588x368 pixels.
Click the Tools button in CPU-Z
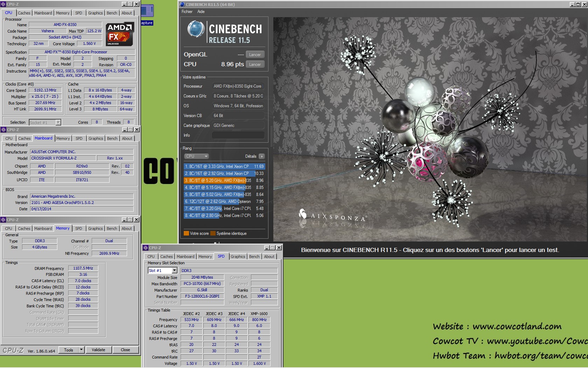click(x=69, y=350)
